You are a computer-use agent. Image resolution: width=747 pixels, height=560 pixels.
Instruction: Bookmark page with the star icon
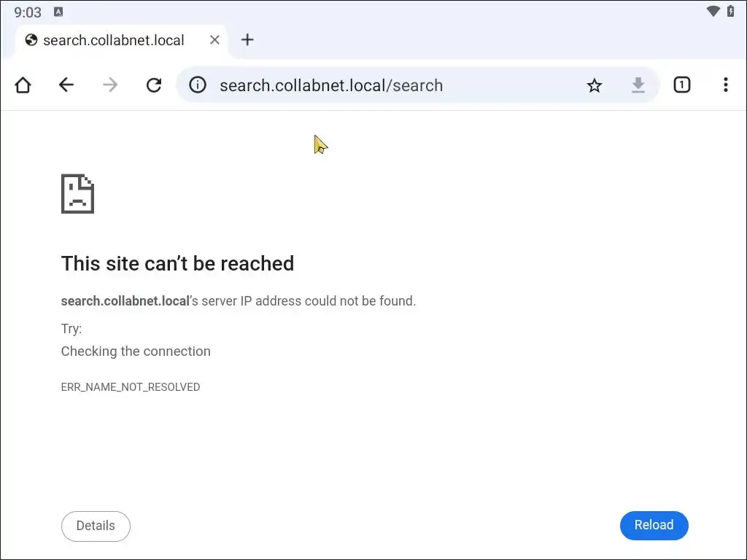[595, 85]
